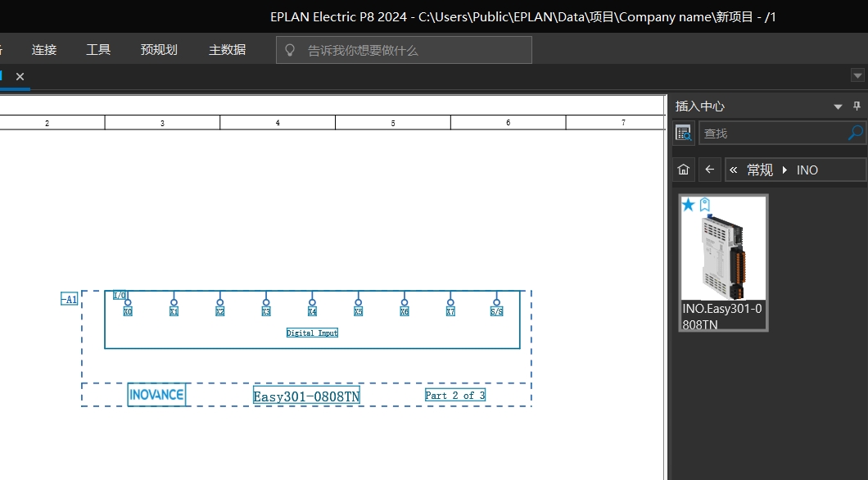Open the 插入中心 panel dropdown arrow
868x480 pixels.
(x=838, y=106)
